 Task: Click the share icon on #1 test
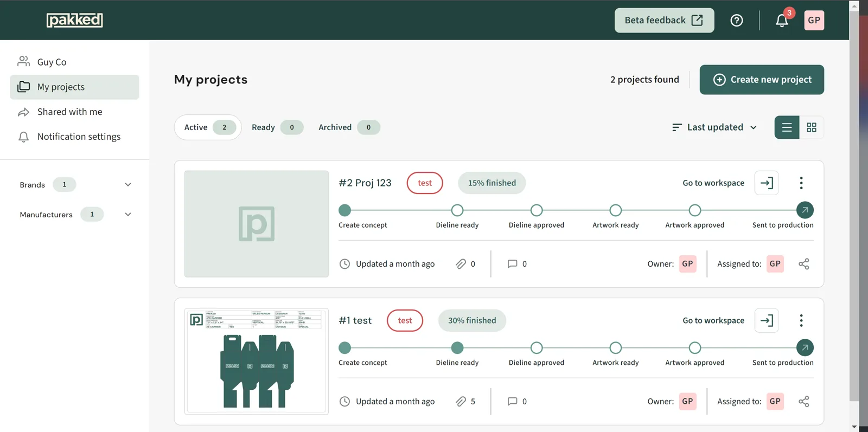[804, 402]
